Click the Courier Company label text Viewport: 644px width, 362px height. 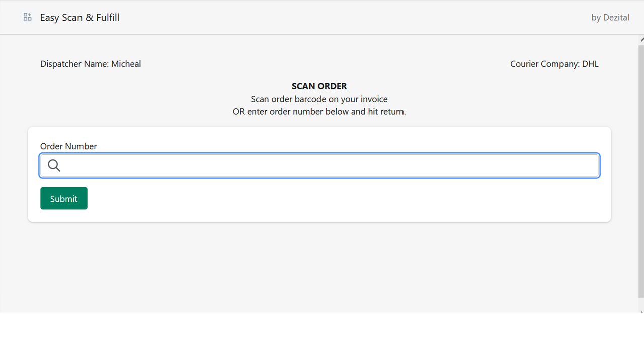point(545,64)
